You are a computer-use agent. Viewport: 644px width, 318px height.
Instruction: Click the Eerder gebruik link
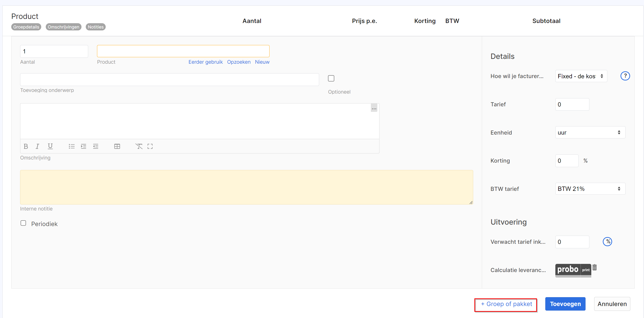(206, 62)
